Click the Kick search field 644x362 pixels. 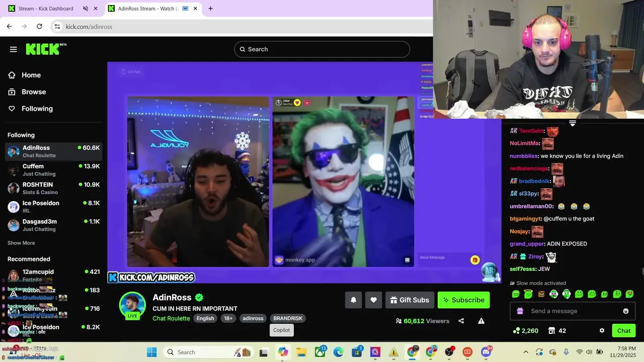pos(322,49)
